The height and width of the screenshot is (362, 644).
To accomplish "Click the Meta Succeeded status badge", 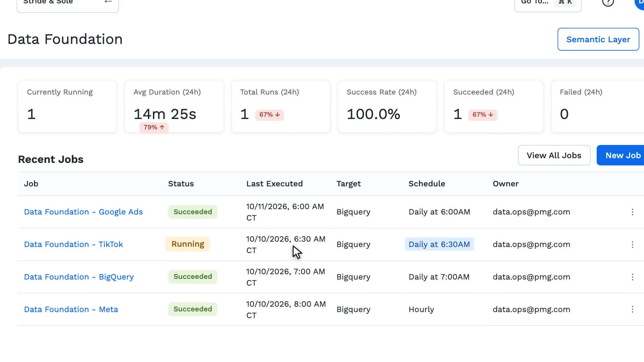I will pyautogui.click(x=193, y=309).
